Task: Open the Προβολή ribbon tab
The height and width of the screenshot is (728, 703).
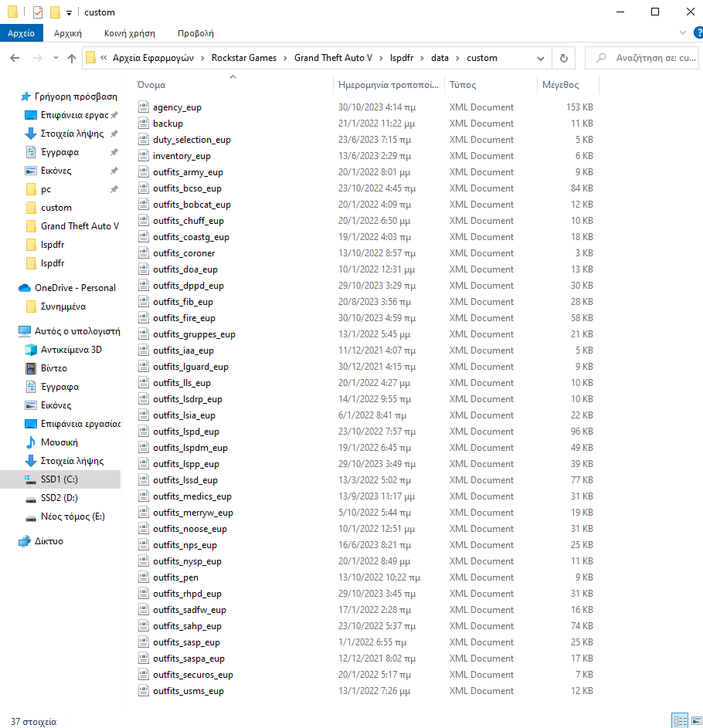Action: (195, 33)
